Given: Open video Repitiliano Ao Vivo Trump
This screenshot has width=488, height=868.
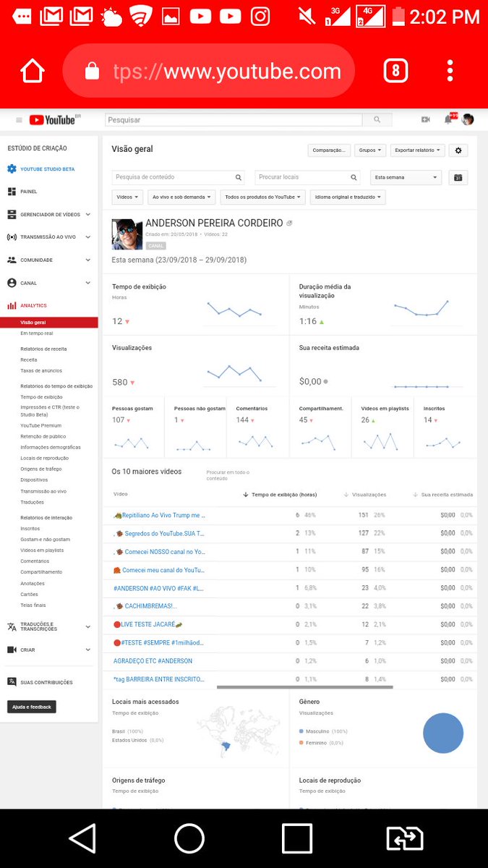Looking at the screenshot, I should tap(160, 516).
